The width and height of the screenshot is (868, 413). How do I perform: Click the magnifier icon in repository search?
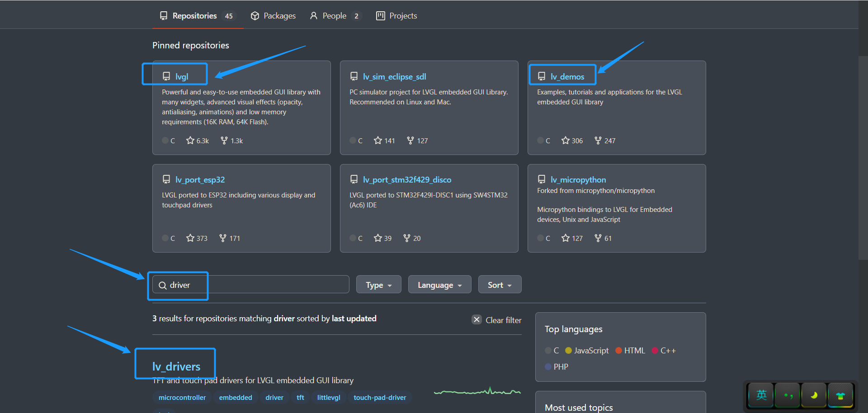click(163, 285)
